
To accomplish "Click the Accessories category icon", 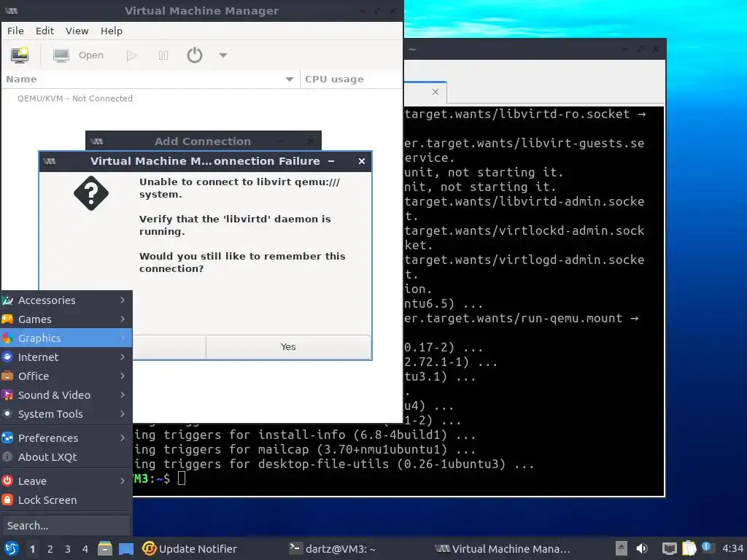I will (x=7, y=300).
